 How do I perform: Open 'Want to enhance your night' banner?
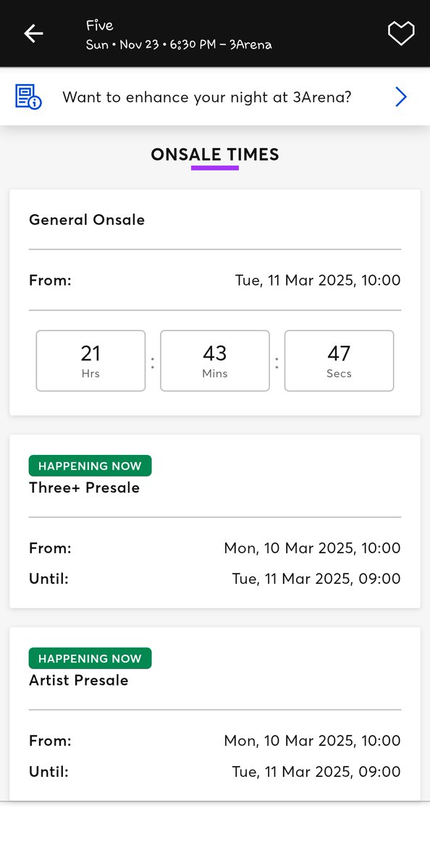pos(215,97)
